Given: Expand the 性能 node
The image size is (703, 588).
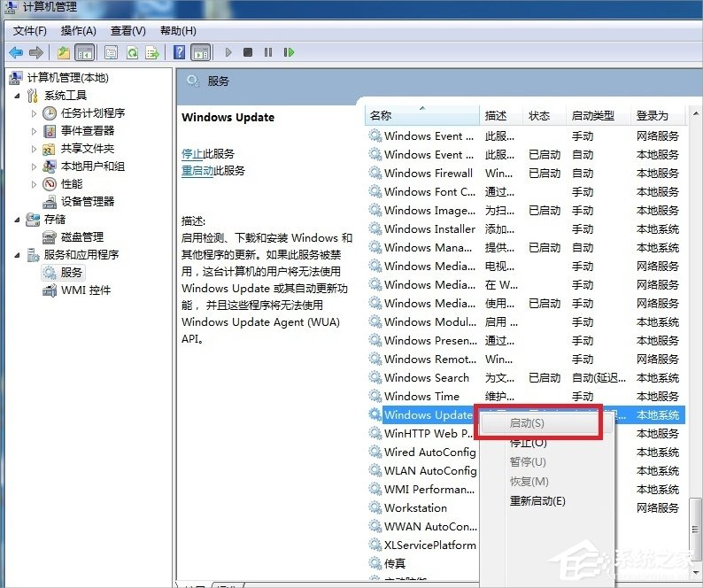Looking at the screenshot, I should tap(34, 184).
